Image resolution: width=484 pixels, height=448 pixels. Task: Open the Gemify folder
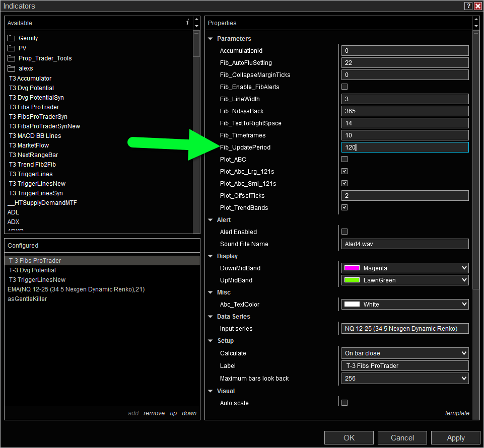[x=28, y=38]
